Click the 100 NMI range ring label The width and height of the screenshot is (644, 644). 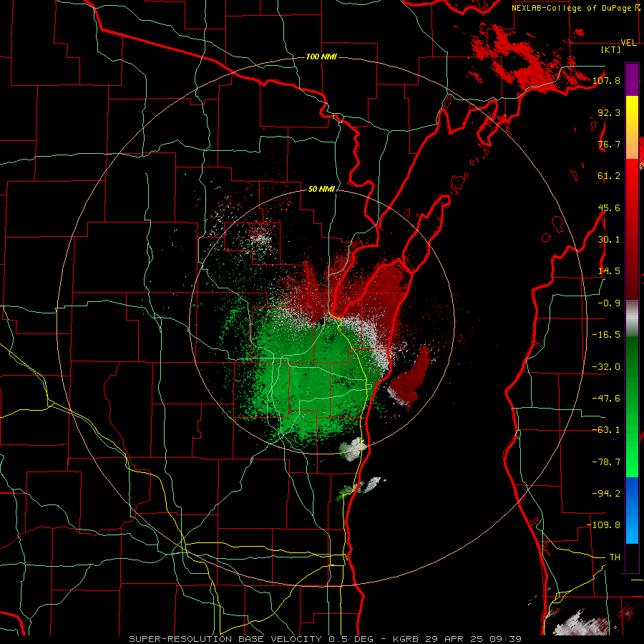tap(321, 57)
